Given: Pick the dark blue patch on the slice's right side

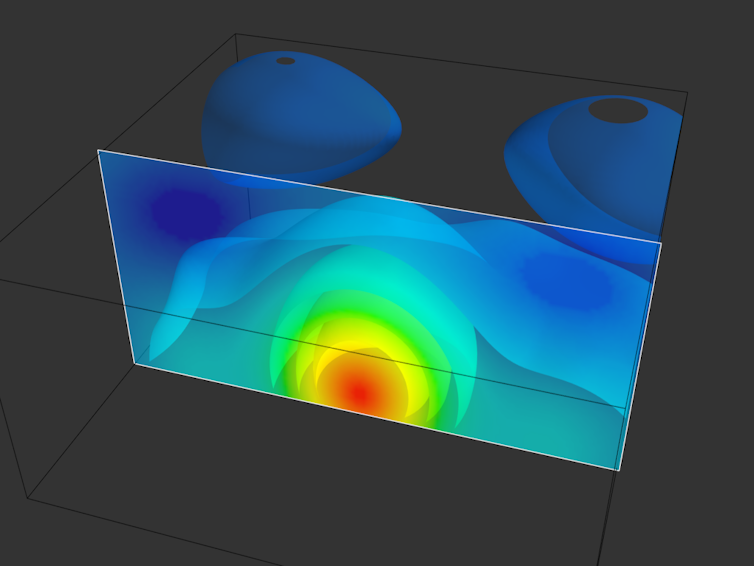Looking at the screenshot, I should 566,279.
